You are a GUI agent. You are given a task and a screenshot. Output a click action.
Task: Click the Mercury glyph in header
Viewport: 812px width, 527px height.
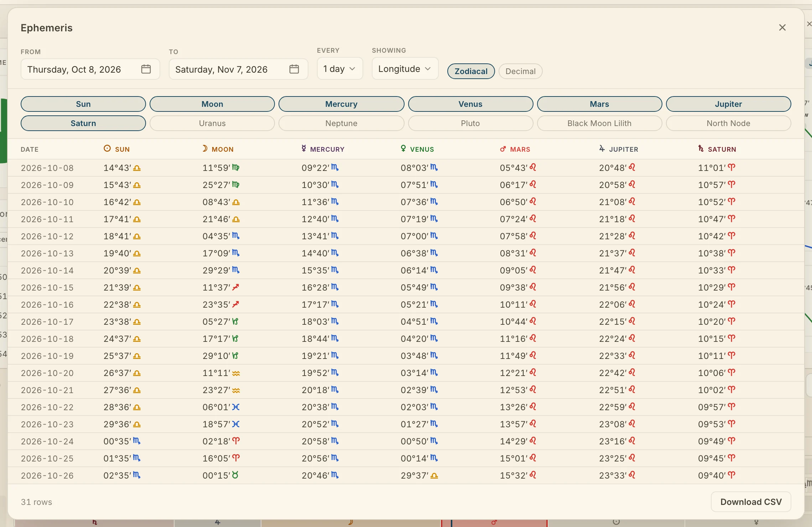tap(304, 148)
